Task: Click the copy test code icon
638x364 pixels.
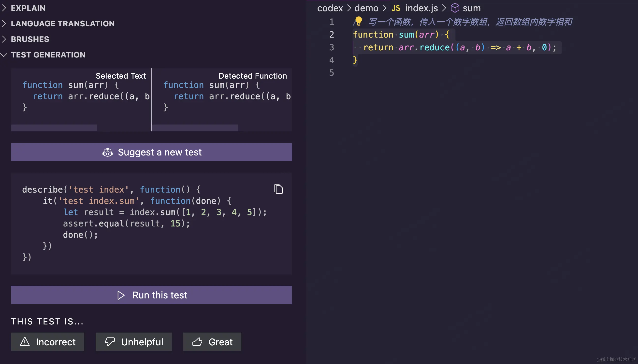Action: tap(278, 189)
